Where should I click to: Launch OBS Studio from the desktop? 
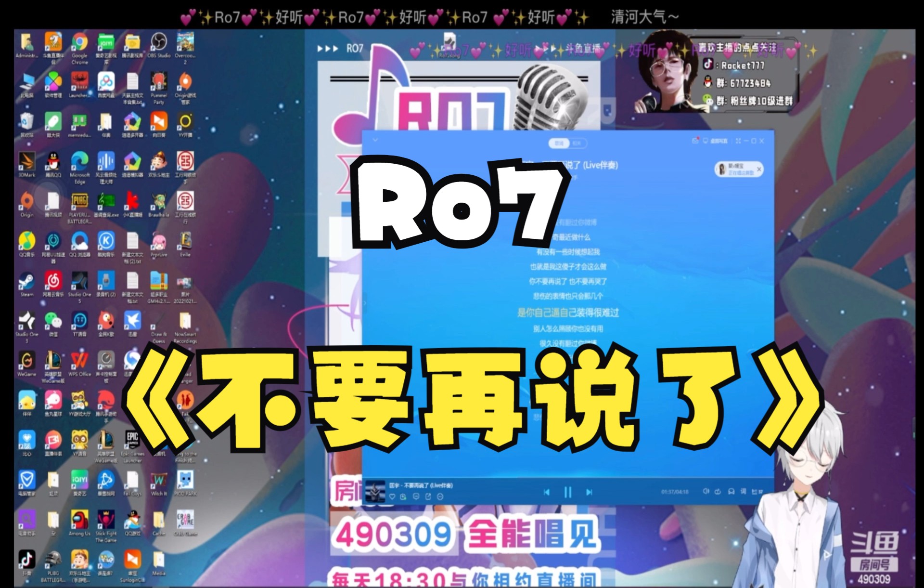[x=159, y=46]
